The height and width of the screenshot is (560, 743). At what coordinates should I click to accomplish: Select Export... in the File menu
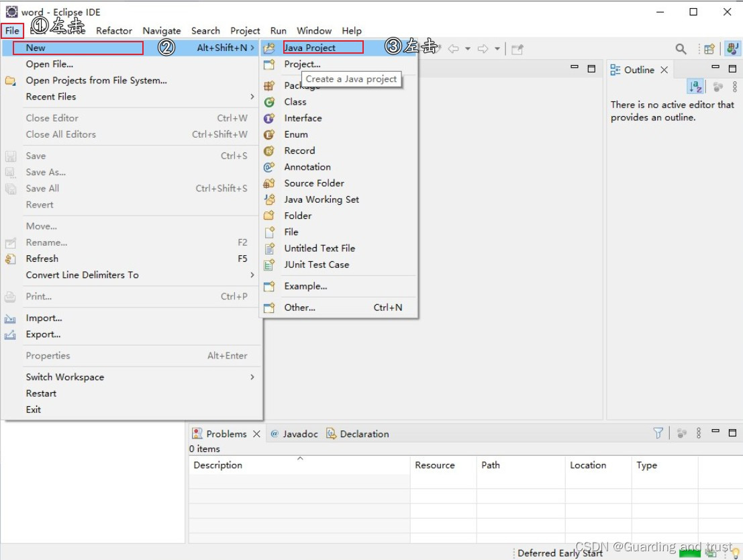point(132,334)
